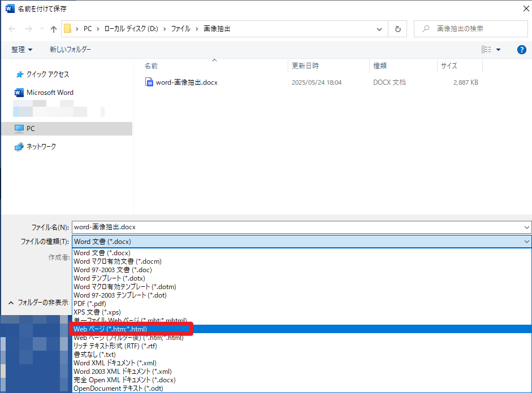Expand the ファイル名 dropdown arrow
The image size is (532, 393).
point(526,228)
